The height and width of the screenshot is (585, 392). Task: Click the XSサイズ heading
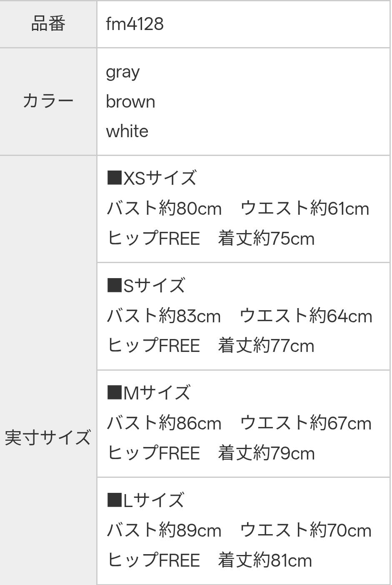pos(152,178)
